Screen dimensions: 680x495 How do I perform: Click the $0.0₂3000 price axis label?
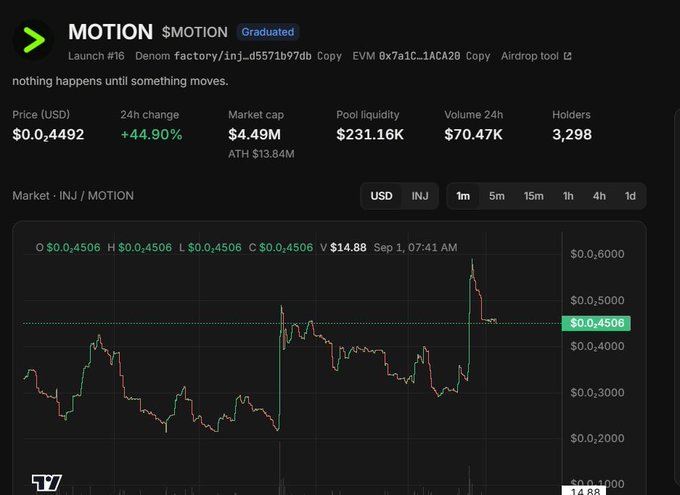[x=597, y=393]
